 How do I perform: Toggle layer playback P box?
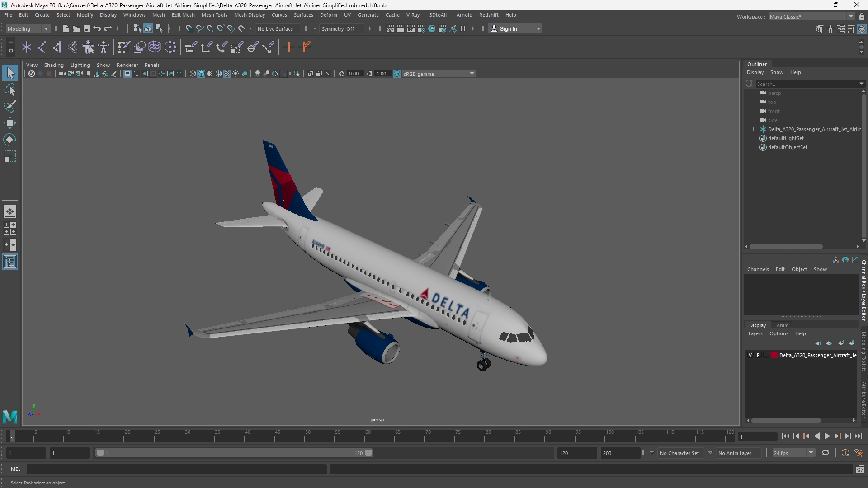click(x=758, y=355)
